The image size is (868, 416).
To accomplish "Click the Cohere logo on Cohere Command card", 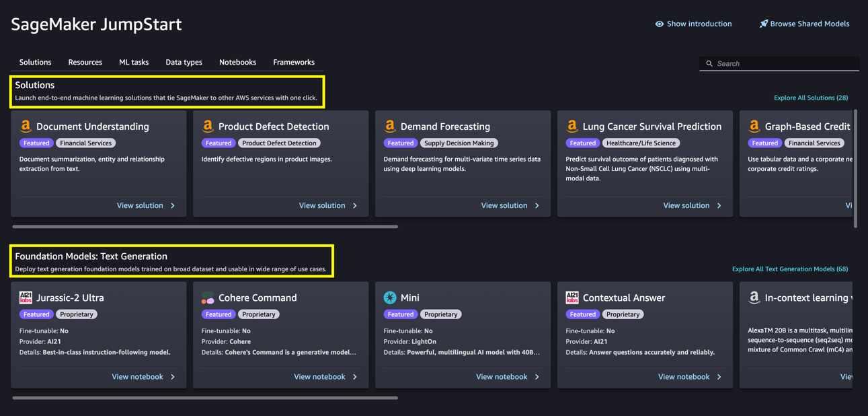I will click(208, 298).
